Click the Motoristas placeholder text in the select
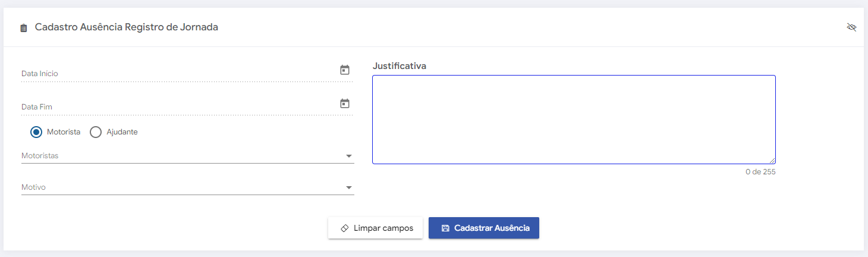Screen dimensions: 868x257 coord(40,156)
